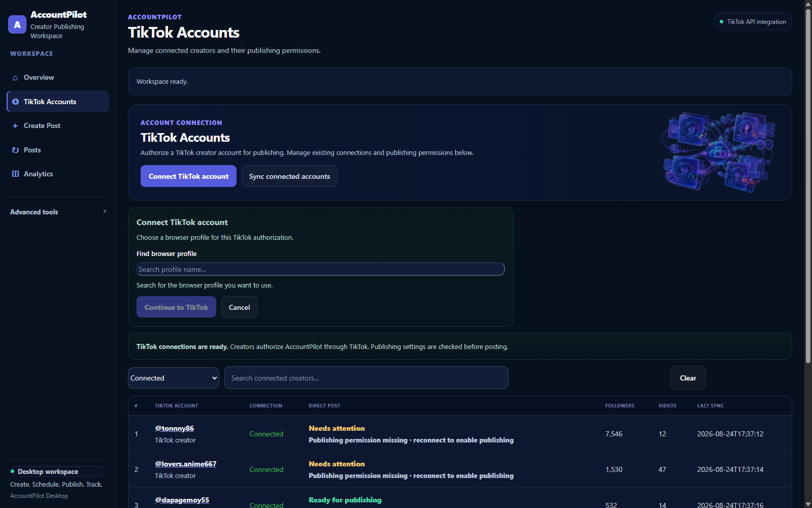Click the page vertical scrollbar thumb
812x508 pixels.
click(808, 186)
